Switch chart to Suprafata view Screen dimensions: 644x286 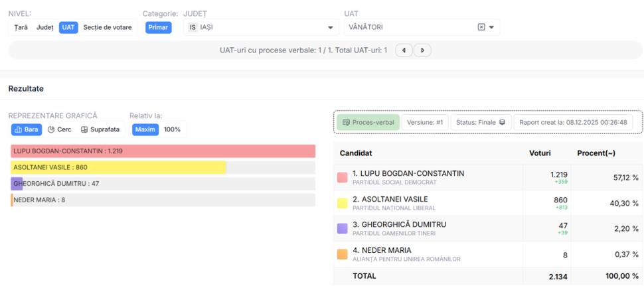click(x=100, y=129)
